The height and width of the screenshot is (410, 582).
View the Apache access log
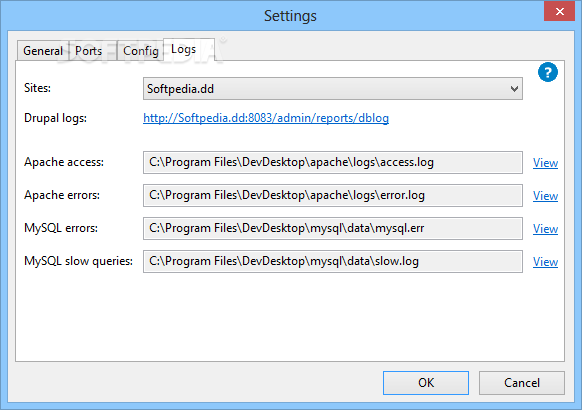point(545,163)
